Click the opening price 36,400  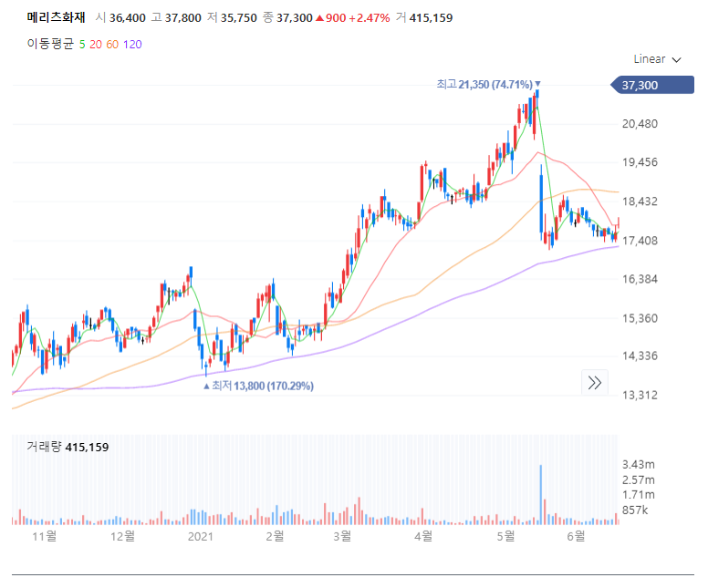128,18
